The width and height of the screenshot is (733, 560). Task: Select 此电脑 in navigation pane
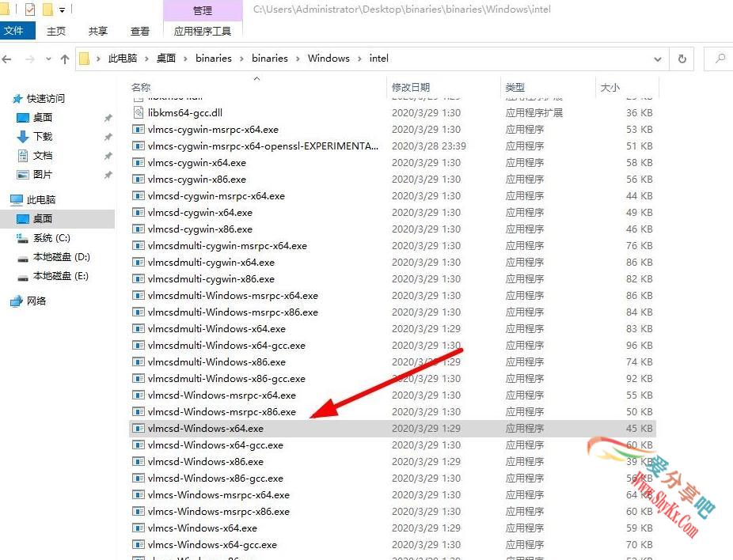(40, 199)
